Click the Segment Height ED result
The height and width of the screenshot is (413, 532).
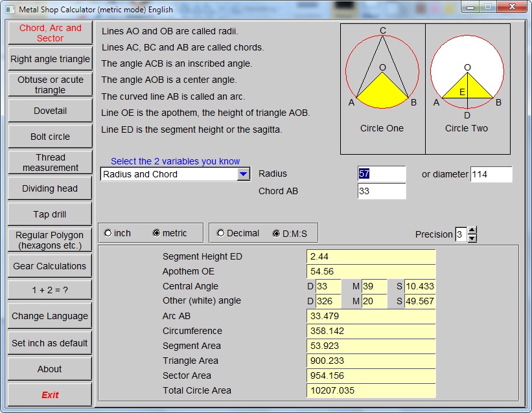pos(371,257)
